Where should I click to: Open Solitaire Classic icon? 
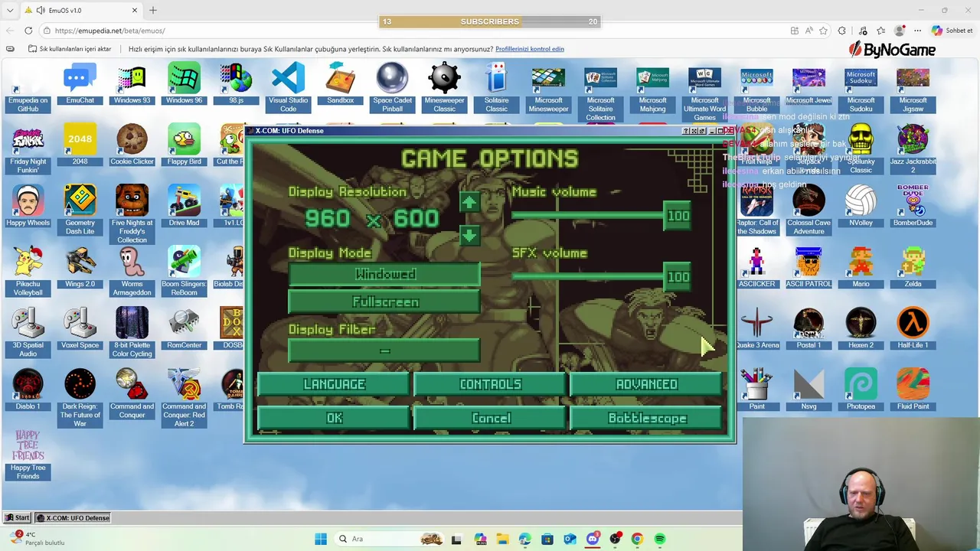[x=496, y=88]
